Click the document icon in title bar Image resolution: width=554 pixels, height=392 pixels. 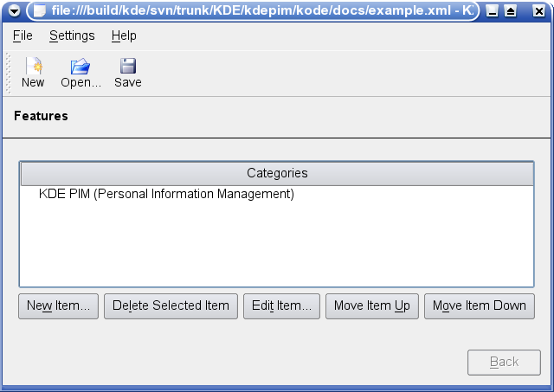(x=40, y=10)
